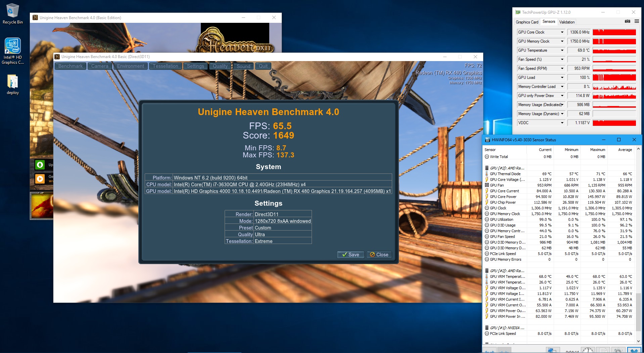Viewport: 644px width, 353px height.
Task: Click Write Total row circle icon
Action: click(x=487, y=157)
